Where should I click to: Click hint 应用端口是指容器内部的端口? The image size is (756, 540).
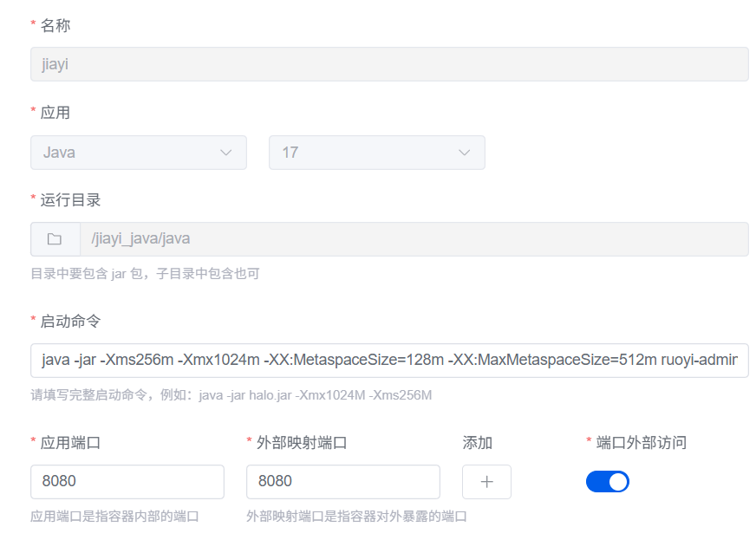[x=114, y=517]
